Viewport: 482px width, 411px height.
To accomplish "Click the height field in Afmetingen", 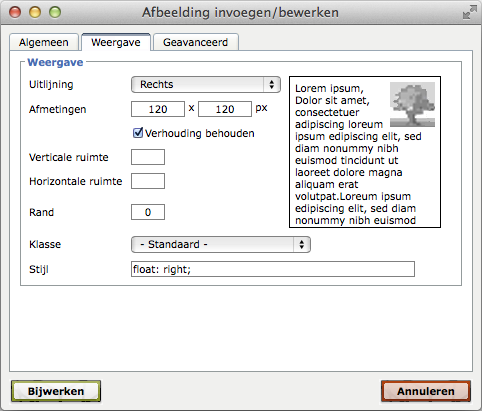I will (x=225, y=109).
